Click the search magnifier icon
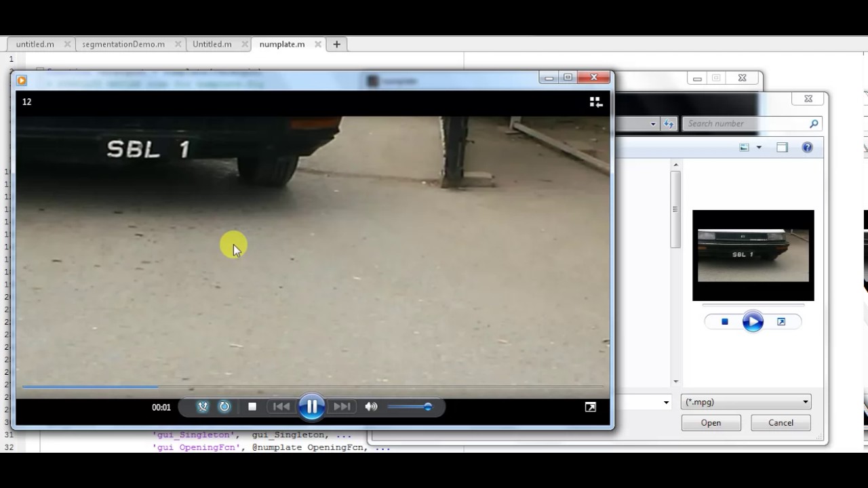Viewport: 868px width, 488px height. pos(814,123)
